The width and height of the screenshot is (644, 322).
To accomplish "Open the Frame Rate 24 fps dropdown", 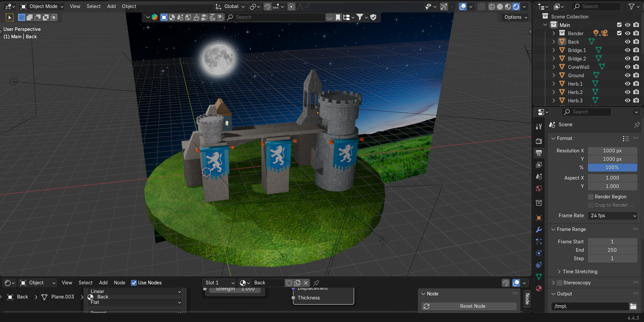I will pos(612,216).
